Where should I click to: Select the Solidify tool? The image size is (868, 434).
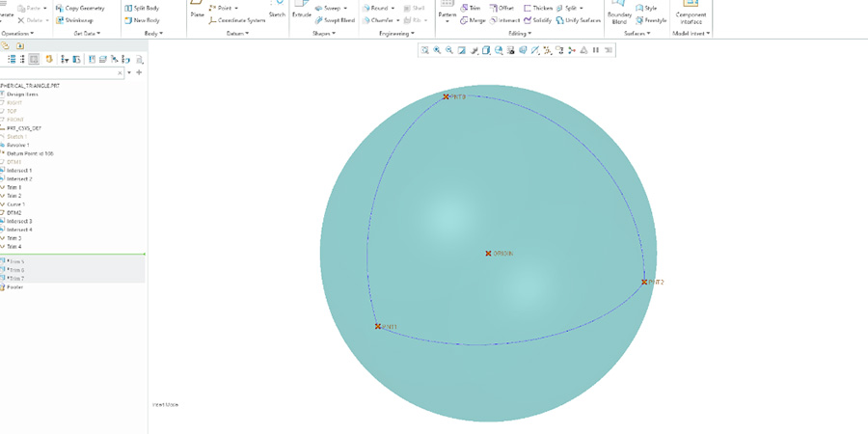coord(536,20)
